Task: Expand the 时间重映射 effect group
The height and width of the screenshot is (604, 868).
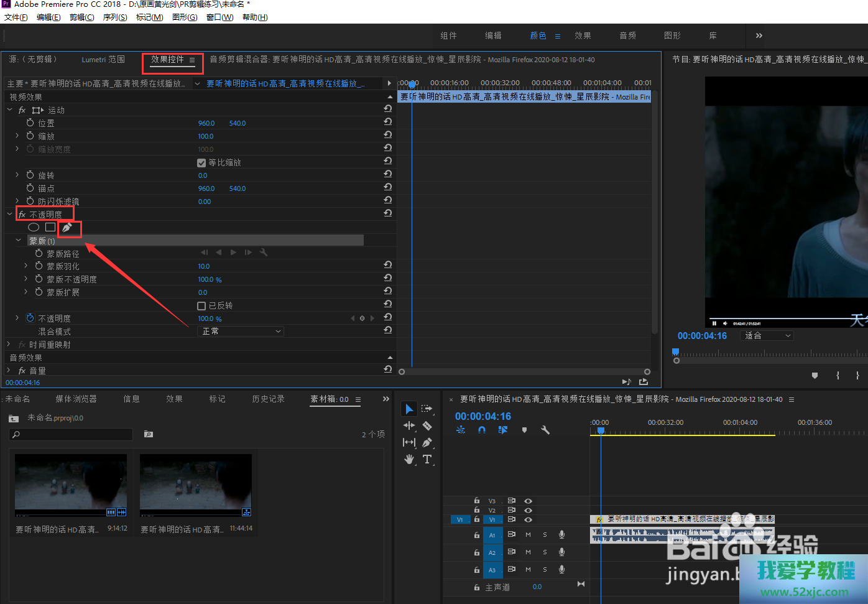Action: click(9, 345)
